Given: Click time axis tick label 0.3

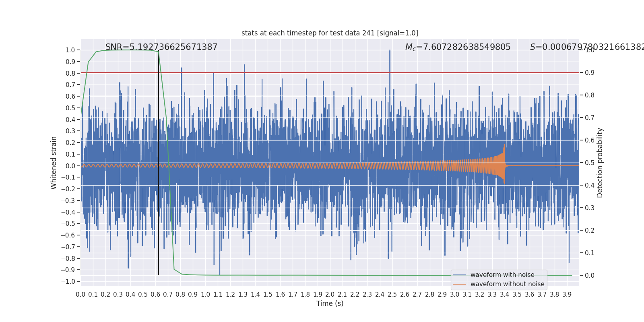Looking at the screenshot, I should pyautogui.click(x=118, y=295).
